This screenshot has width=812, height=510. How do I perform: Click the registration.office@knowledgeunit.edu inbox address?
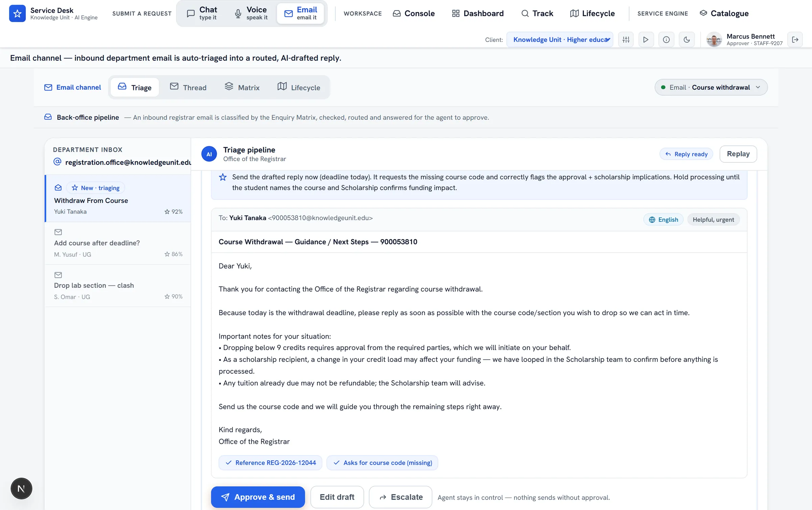(128, 162)
